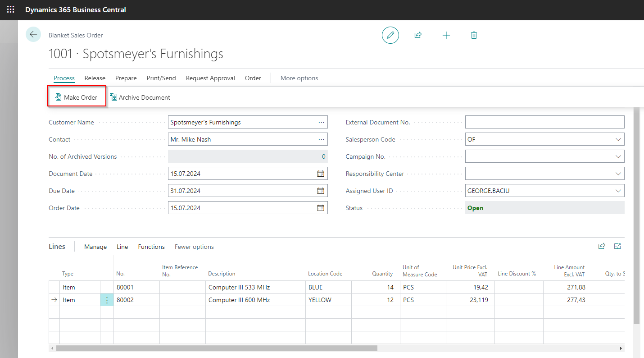Click unit price 23,119
Screen dimensions: 644x358
(x=470, y=300)
